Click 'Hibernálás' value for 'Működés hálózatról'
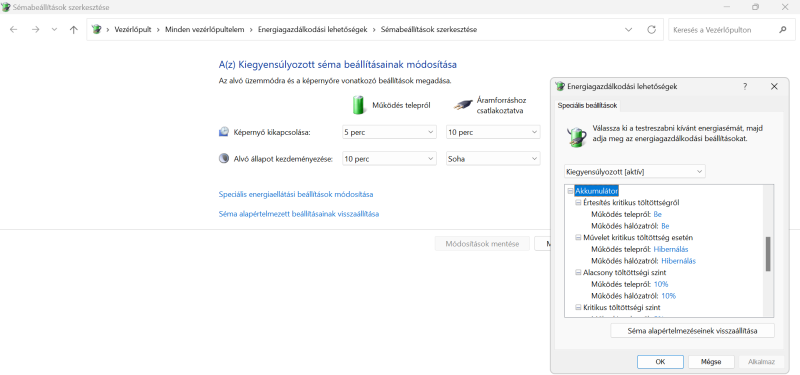 point(679,261)
